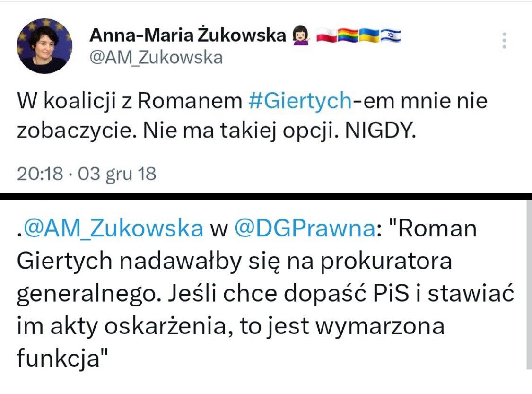
Task: Click the 20:18 time in the timestamp
Action: coord(40,174)
